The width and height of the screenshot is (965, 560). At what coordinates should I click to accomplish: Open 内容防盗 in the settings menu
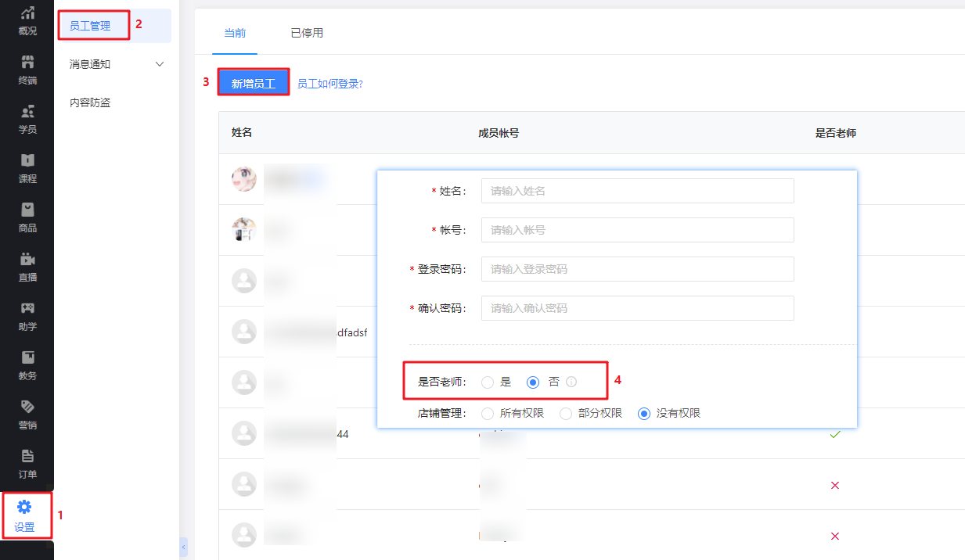tap(90, 102)
